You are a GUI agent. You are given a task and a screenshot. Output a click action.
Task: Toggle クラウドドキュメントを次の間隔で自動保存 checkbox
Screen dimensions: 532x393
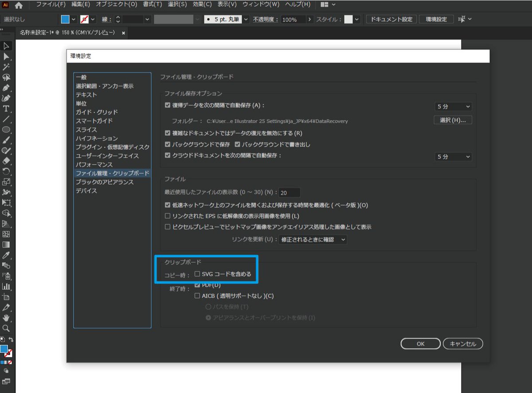168,156
